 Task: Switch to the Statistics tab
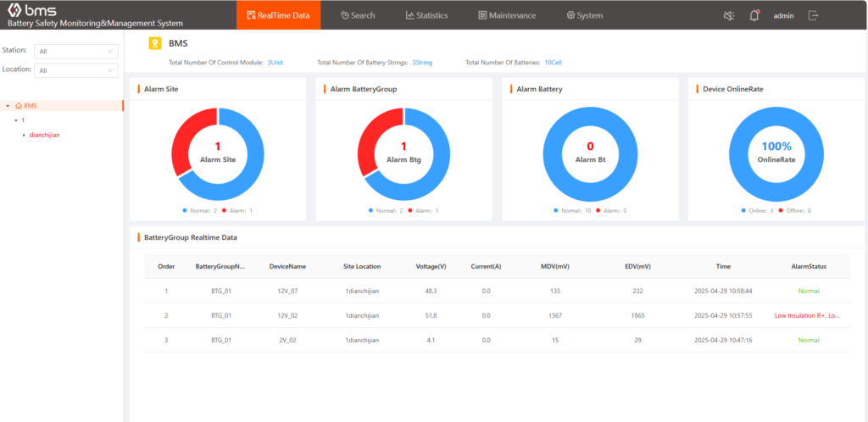tap(426, 15)
